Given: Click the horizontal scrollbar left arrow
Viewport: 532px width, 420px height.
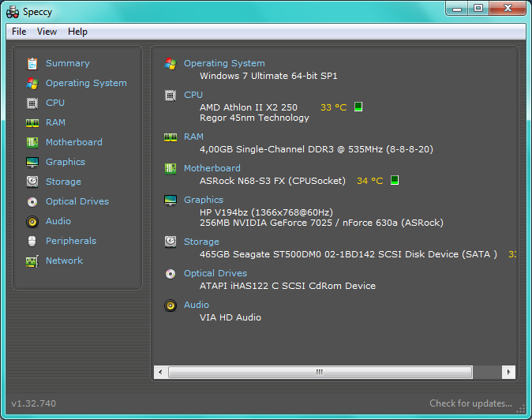Looking at the screenshot, I should point(160,372).
